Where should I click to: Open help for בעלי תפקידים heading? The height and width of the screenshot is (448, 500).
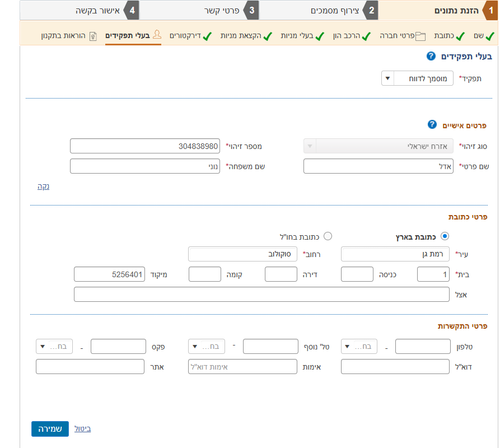pyautogui.click(x=431, y=56)
